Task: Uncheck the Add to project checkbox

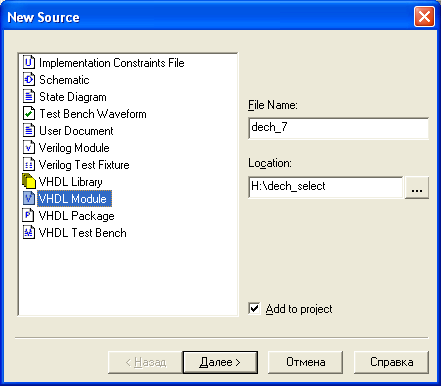Action: [x=254, y=309]
